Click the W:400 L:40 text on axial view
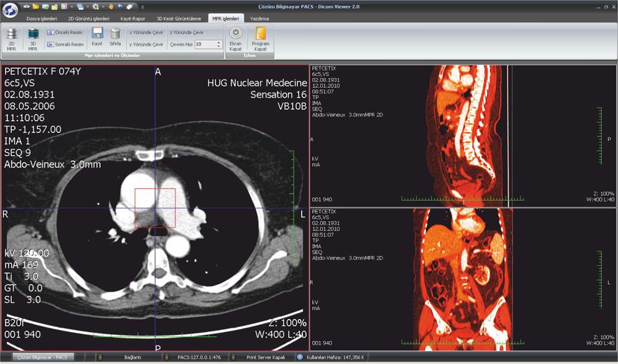 point(281,334)
